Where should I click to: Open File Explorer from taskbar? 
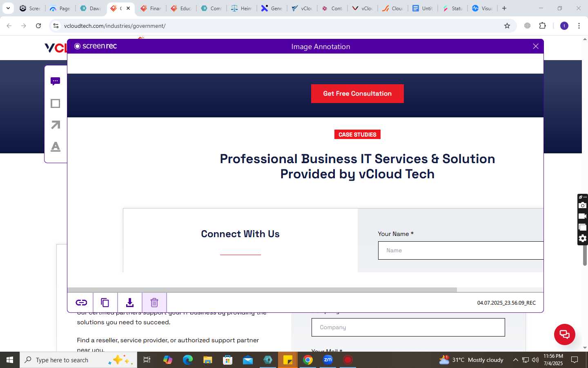tap(208, 360)
